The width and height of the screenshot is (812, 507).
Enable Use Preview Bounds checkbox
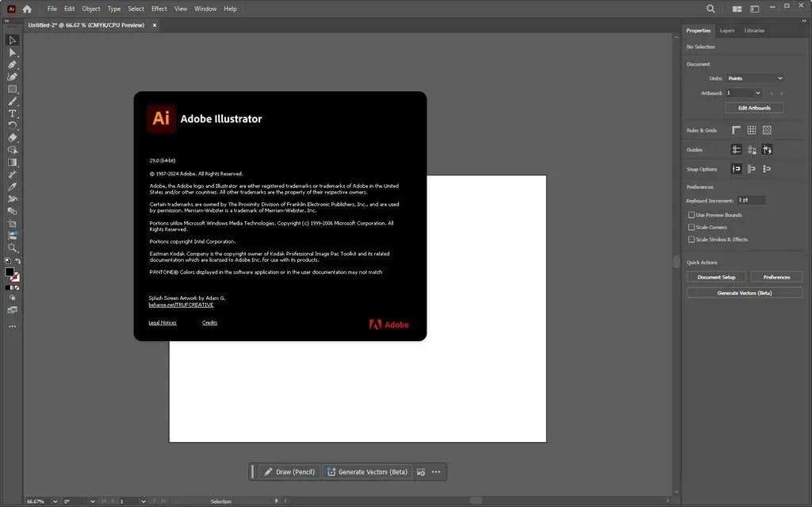pyautogui.click(x=691, y=214)
